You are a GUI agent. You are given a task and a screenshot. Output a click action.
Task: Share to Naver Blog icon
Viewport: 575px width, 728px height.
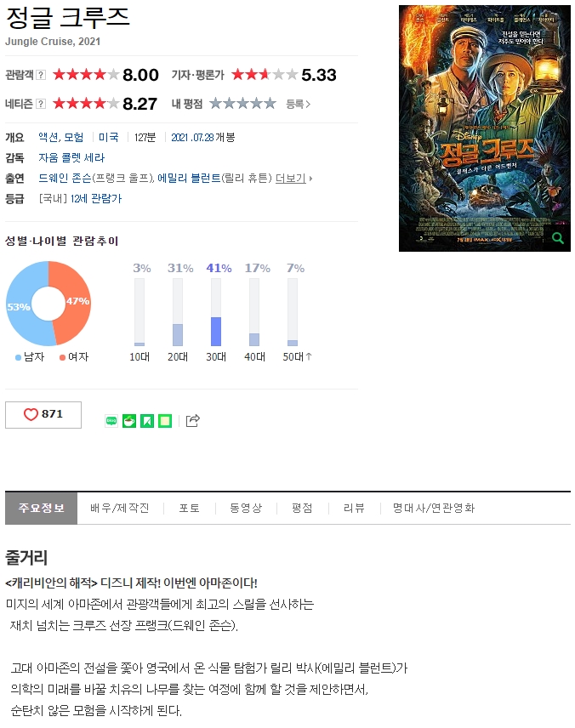pos(111,421)
